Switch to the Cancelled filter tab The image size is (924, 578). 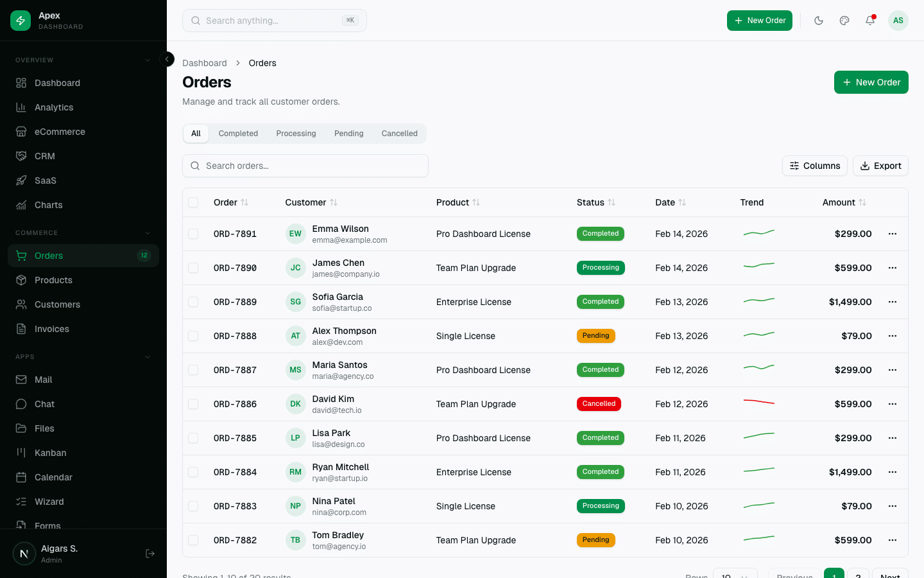[399, 133]
